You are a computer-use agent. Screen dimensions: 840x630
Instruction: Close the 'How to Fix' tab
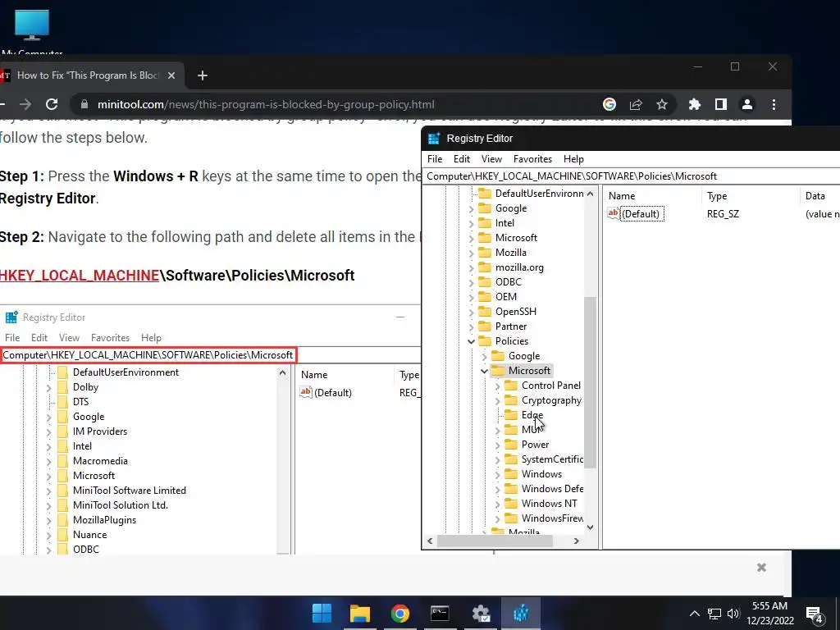(171, 75)
